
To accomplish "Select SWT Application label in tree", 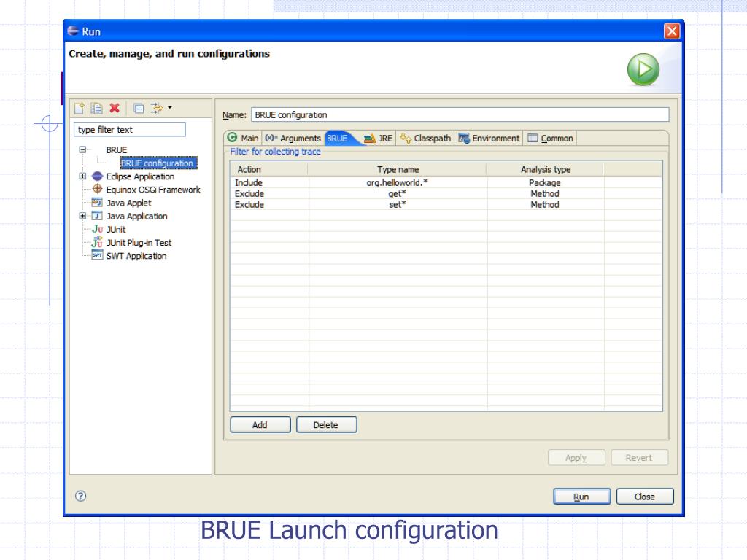I will [136, 256].
